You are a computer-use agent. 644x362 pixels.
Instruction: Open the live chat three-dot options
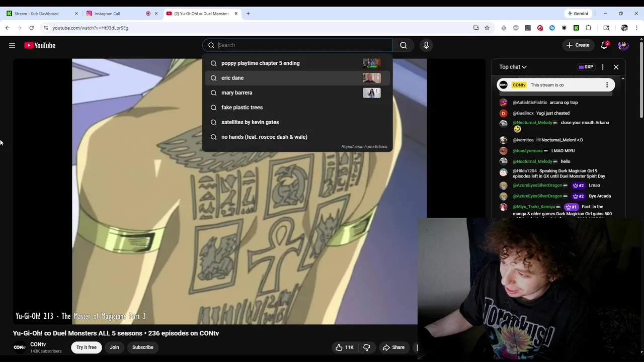[603, 67]
